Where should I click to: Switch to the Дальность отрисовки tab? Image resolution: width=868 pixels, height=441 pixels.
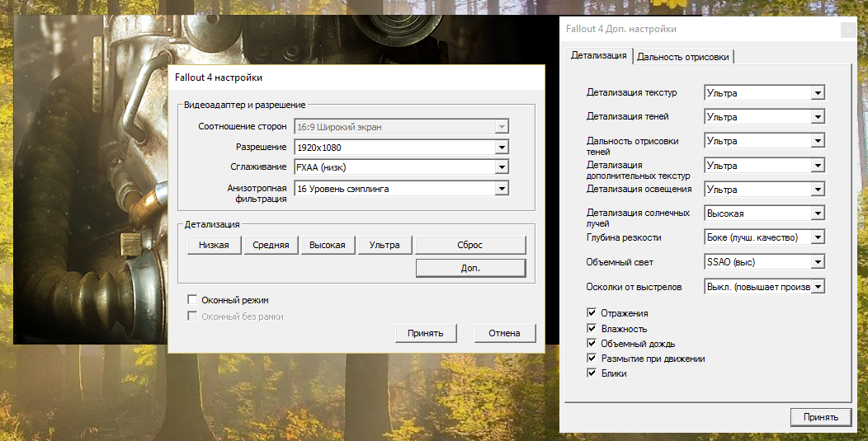click(682, 57)
